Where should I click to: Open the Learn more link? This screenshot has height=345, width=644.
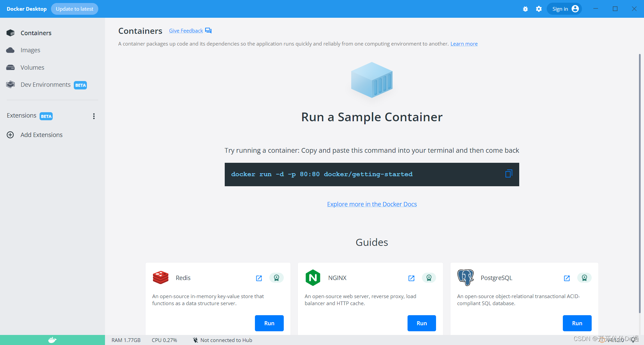(464, 44)
